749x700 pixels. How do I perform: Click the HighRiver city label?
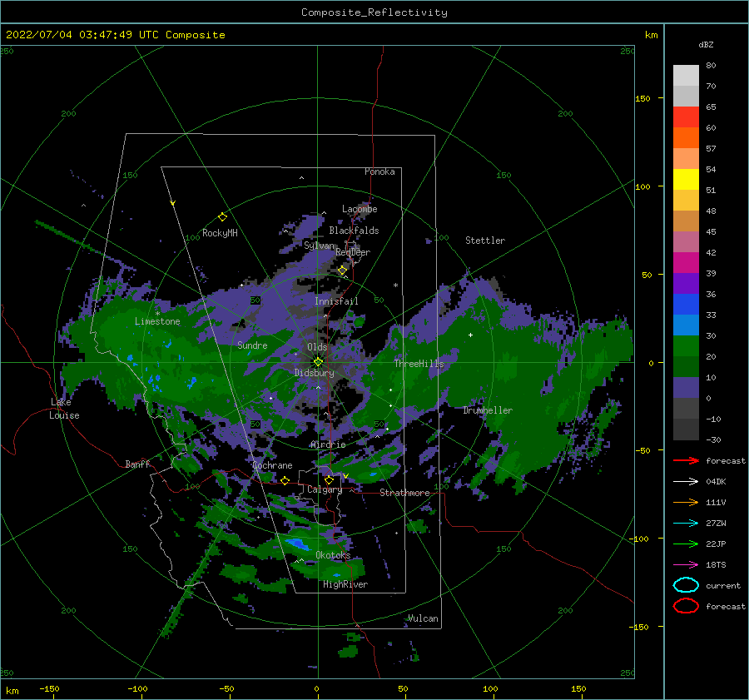coord(345,584)
